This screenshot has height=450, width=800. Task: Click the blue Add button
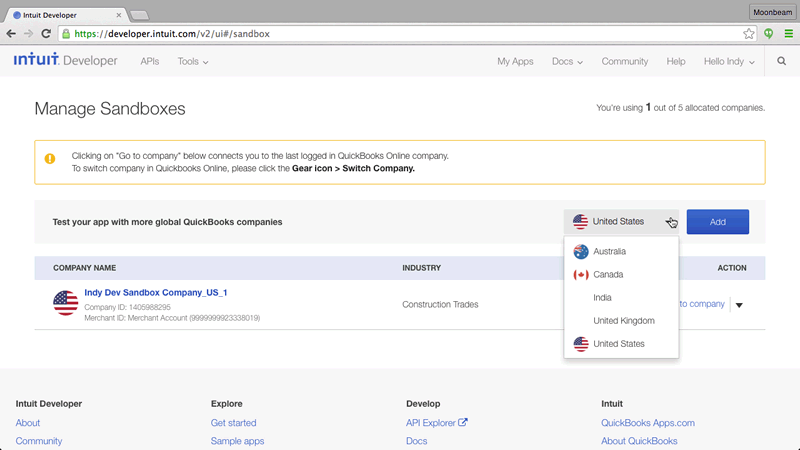click(x=718, y=222)
